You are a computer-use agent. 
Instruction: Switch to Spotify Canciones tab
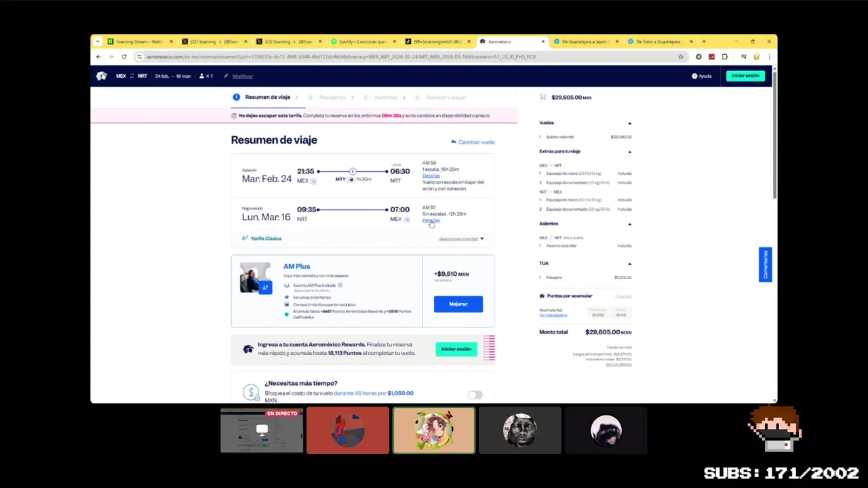coord(362,41)
